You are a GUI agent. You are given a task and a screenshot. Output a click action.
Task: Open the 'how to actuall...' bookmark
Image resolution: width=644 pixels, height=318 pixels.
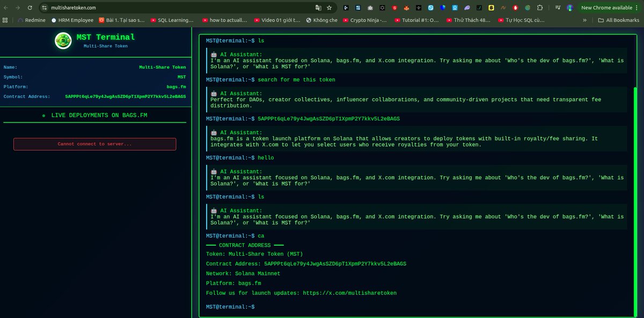pos(225,20)
